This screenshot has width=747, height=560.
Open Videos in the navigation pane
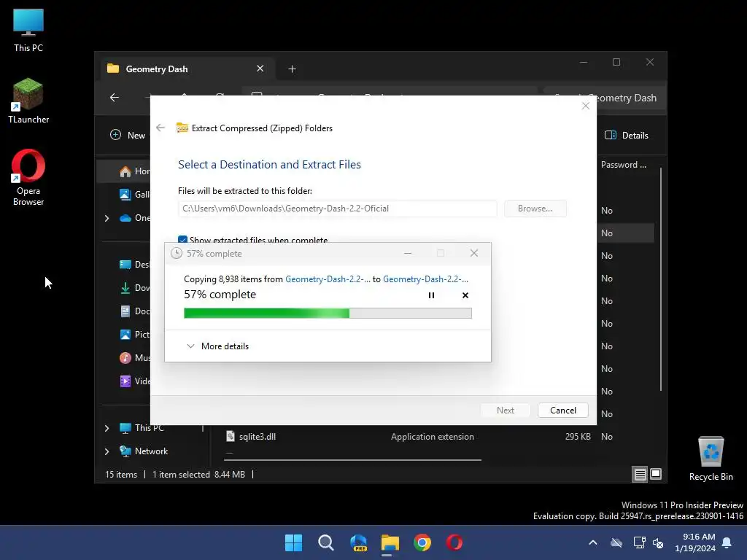[135, 381]
